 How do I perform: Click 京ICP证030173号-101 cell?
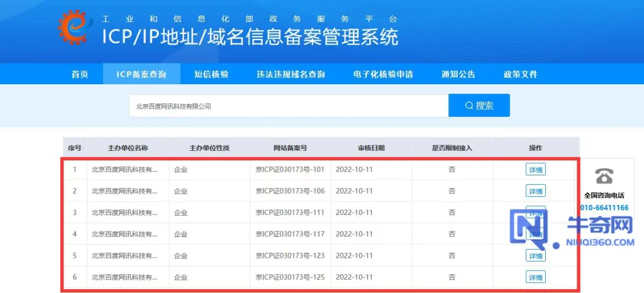coord(290,169)
